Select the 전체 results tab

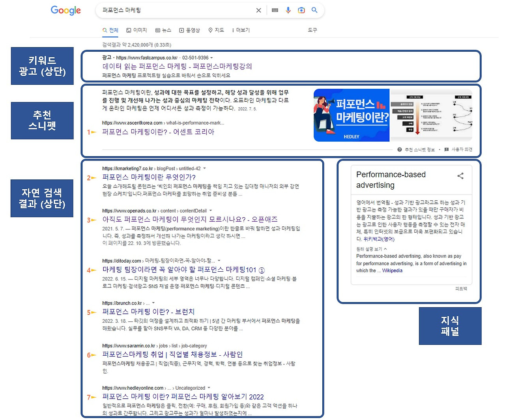[110, 30]
